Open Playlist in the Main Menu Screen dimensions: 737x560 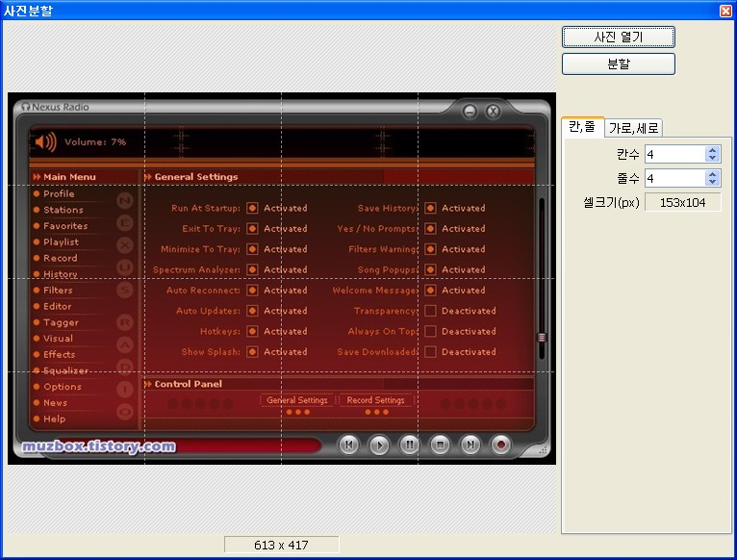62,242
